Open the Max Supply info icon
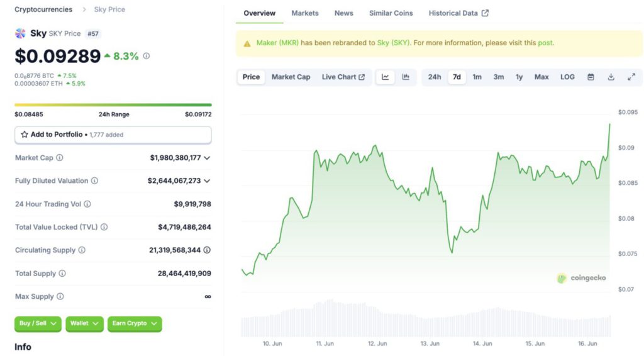Image resolution: width=644 pixels, height=356 pixels. (60, 296)
